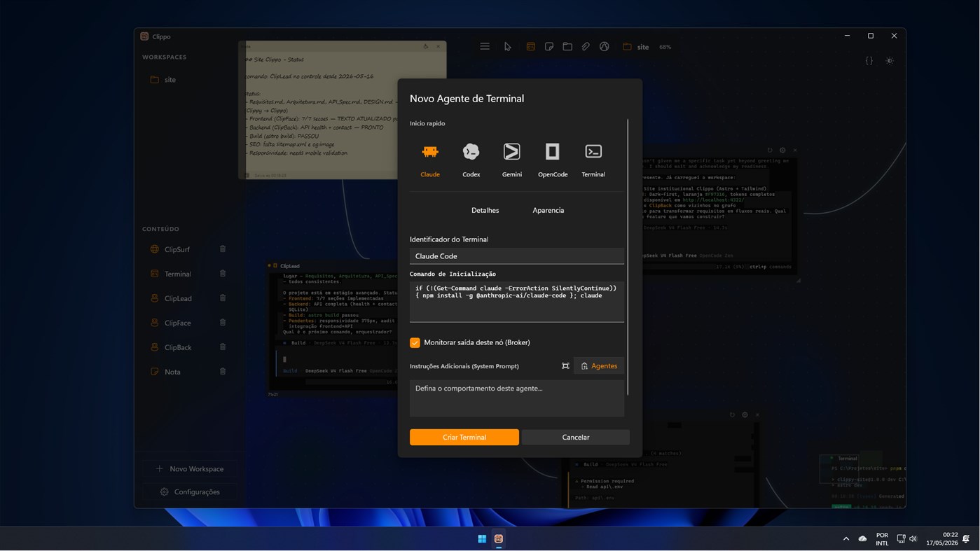The image size is (980, 551).
Task: Click the Criar Terminal button
Action: pos(464,437)
